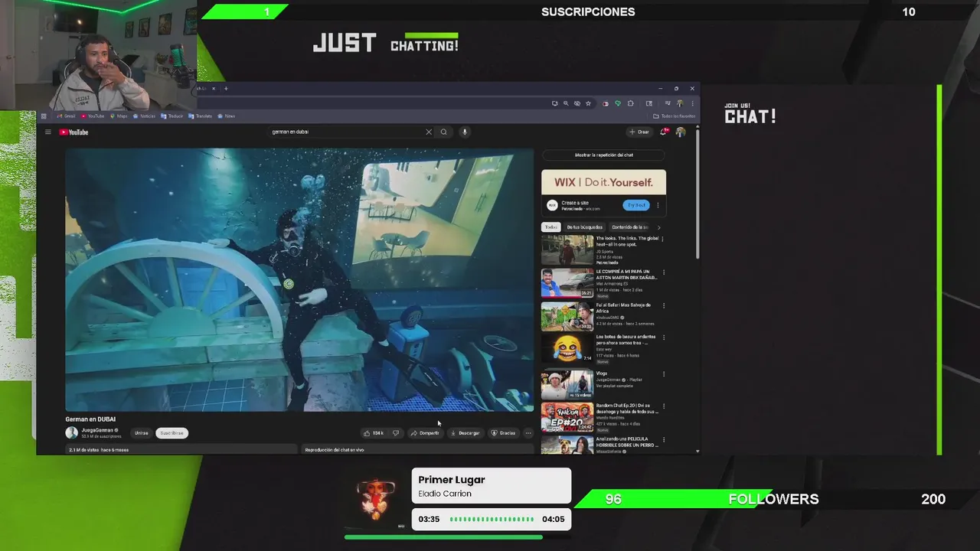980x551 pixels.
Task: Click the Compartir share button
Action: 425,433
